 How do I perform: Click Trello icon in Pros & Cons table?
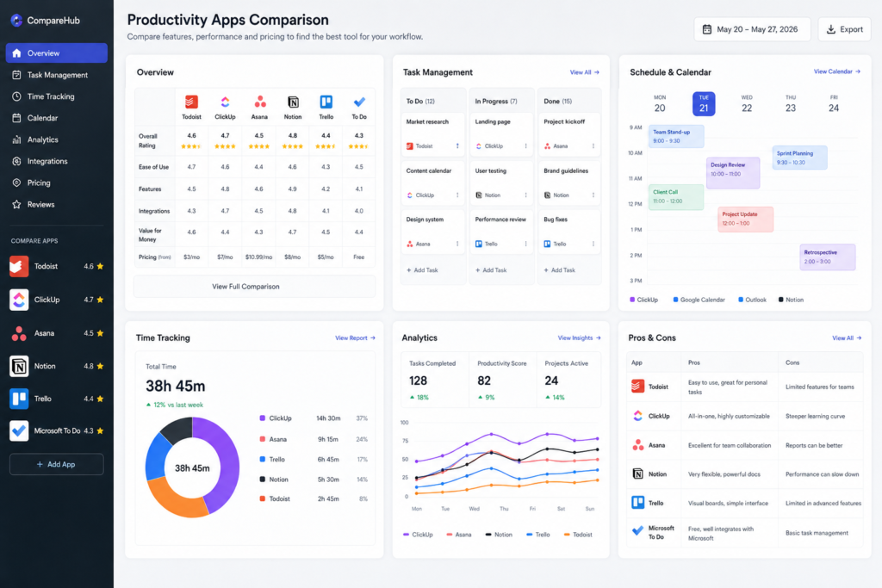click(x=637, y=503)
